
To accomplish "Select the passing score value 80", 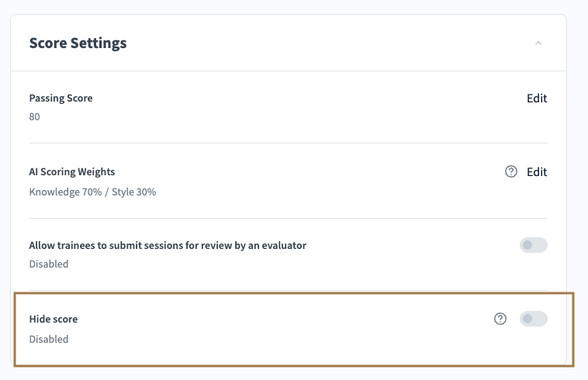I will 35,117.
